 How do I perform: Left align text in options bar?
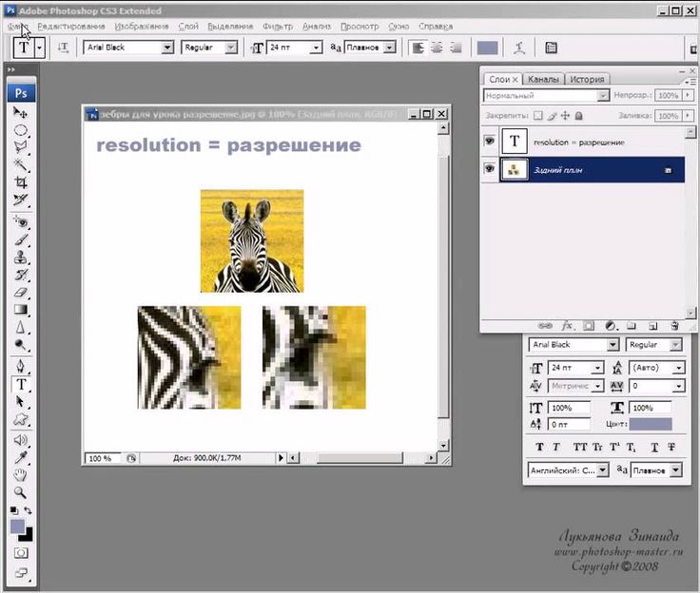(418, 48)
